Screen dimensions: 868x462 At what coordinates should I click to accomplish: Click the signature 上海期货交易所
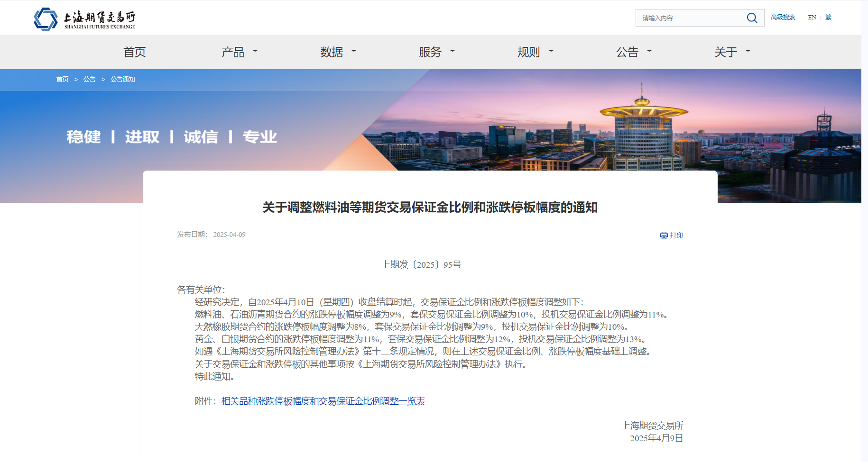(652, 426)
